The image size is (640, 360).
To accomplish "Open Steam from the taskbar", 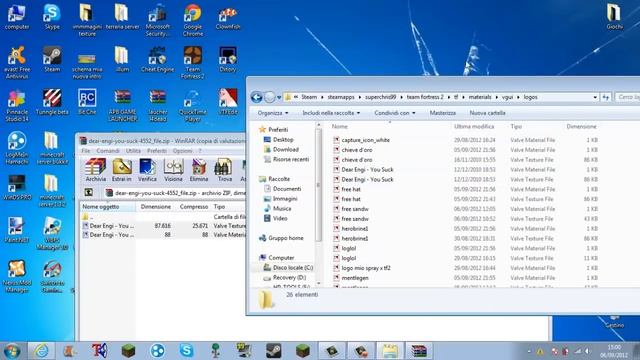I will pos(273,351).
